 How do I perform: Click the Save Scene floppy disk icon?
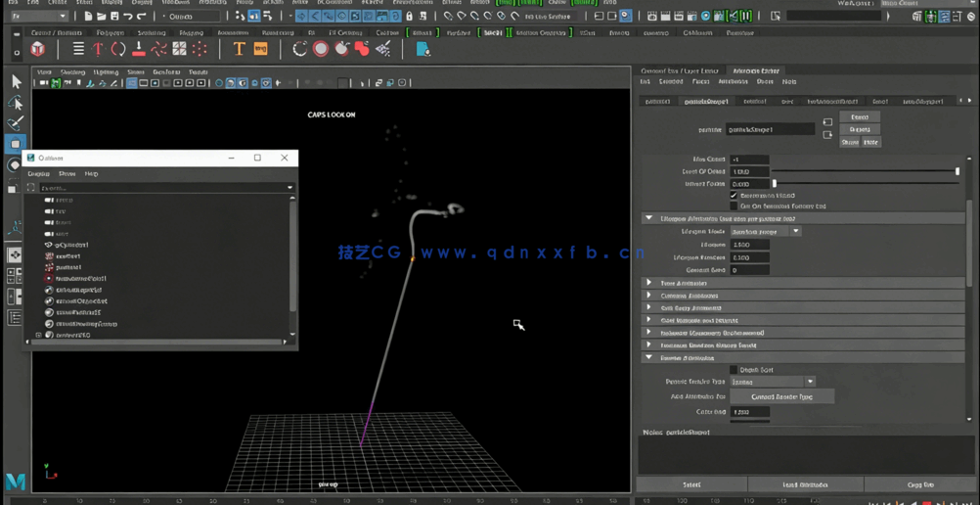click(114, 17)
